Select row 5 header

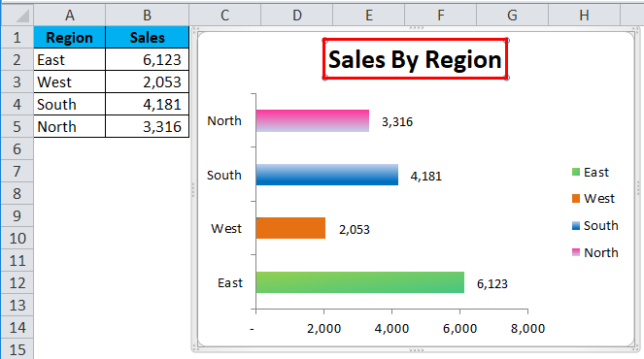click(x=17, y=126)
